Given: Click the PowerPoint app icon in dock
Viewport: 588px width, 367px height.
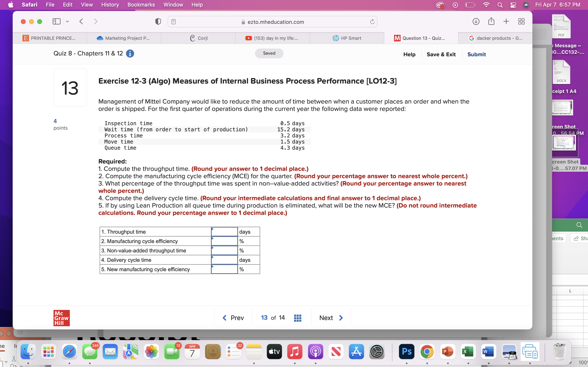Looking at the screenshot, I should point(447,351).
